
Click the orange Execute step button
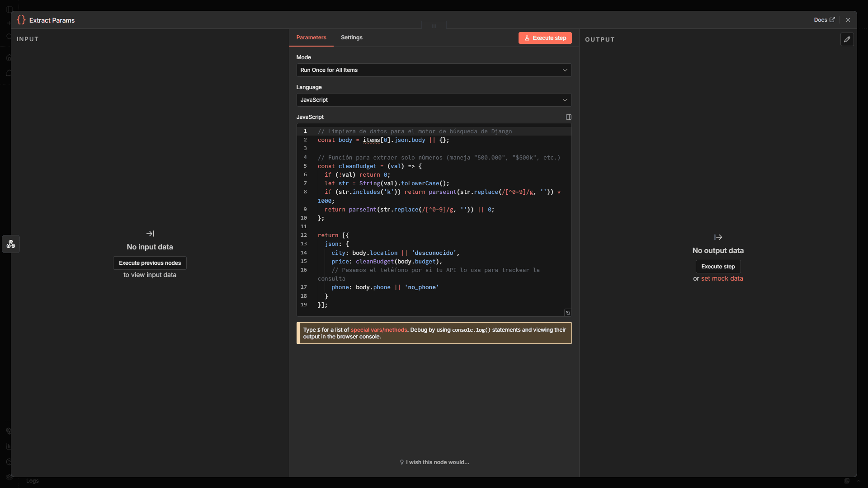[545, 38]
